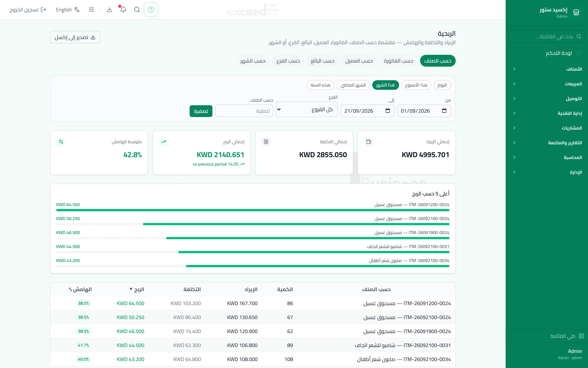Open calendar picker on the من date
This screenshot has height=368, width=588.
(x=444, y=111)
